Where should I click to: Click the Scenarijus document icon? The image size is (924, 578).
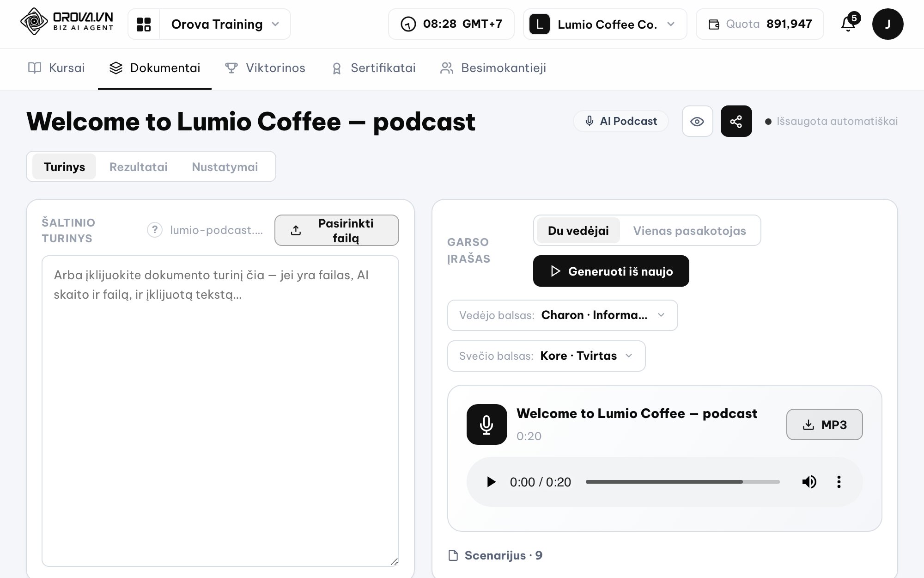(453, 555)
